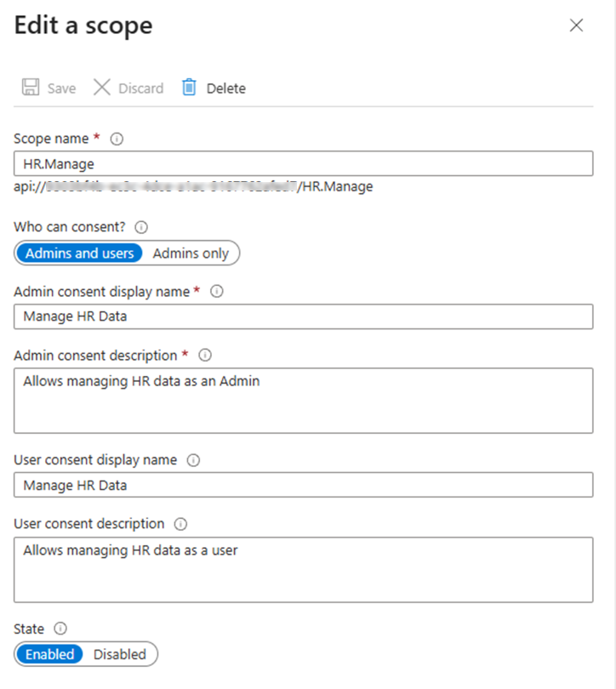The width and height of the screenshot is (616, 689).
Task: Click the Save disk icon
Action: (31, 87)
